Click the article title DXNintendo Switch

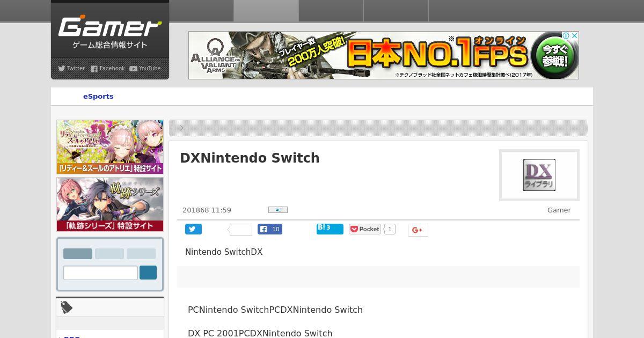(x=250, y=158)
